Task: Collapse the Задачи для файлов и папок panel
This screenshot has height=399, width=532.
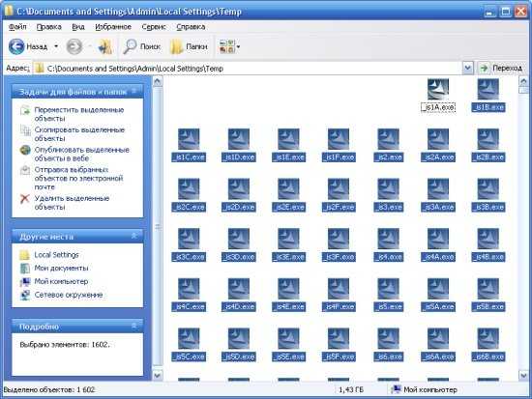Action: 134,92
